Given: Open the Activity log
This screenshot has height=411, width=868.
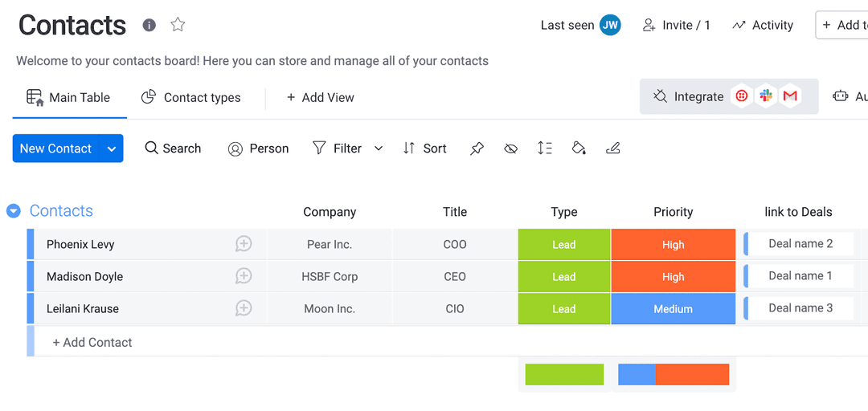Looking at the screenshot, I should pyautogui.click(x=763, y=25).
